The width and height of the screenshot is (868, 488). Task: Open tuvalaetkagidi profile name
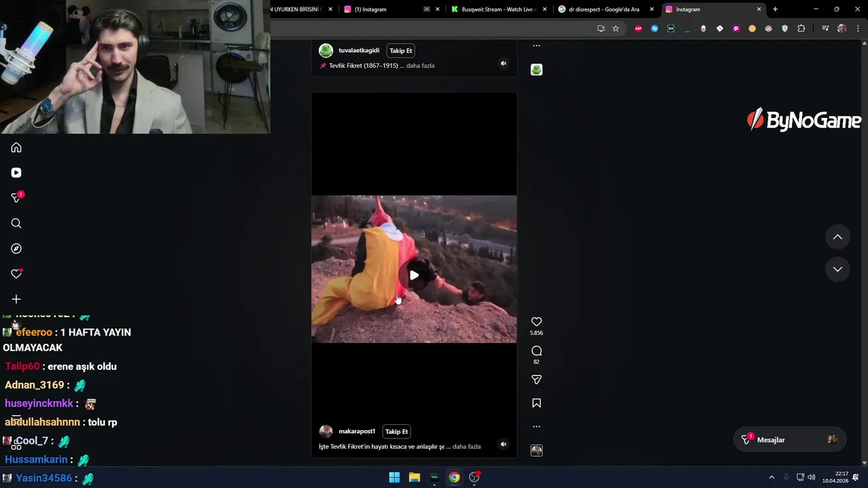[x=359, y=51]
